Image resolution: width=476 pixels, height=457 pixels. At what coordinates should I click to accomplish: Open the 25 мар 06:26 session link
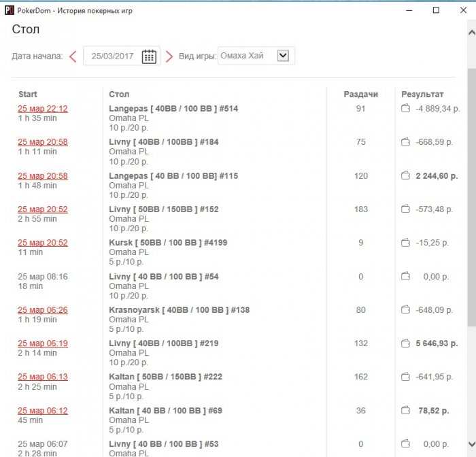[42, 310]
